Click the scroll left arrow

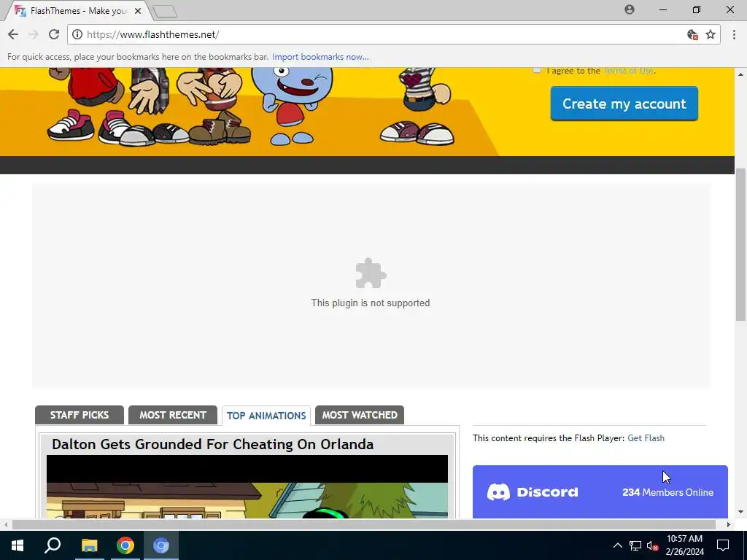coord(6,524)
